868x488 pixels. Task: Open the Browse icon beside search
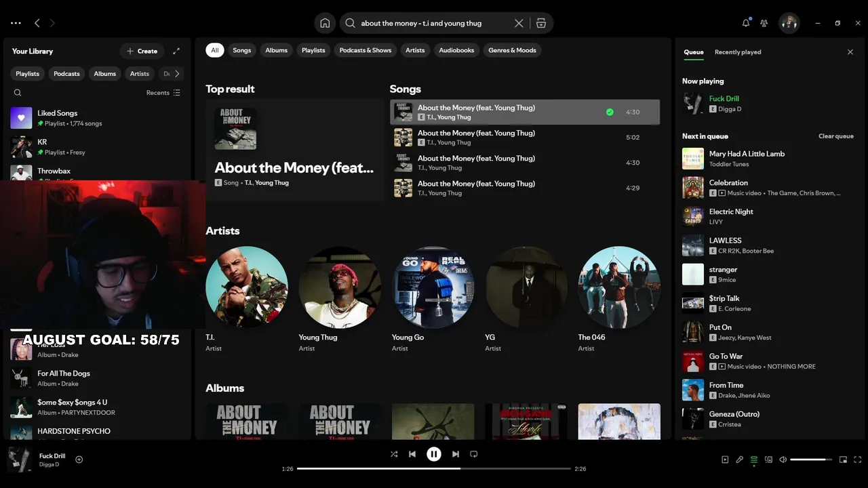pos(540,23)
